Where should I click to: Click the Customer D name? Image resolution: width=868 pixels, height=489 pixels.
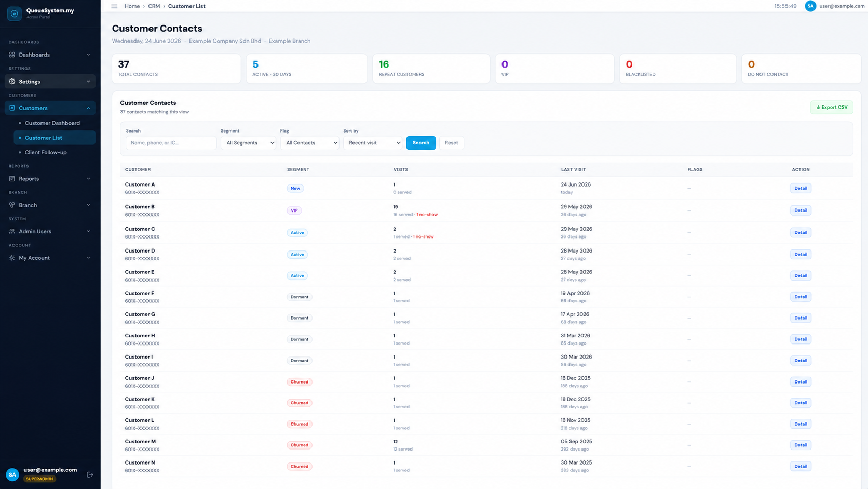point(140,251)
